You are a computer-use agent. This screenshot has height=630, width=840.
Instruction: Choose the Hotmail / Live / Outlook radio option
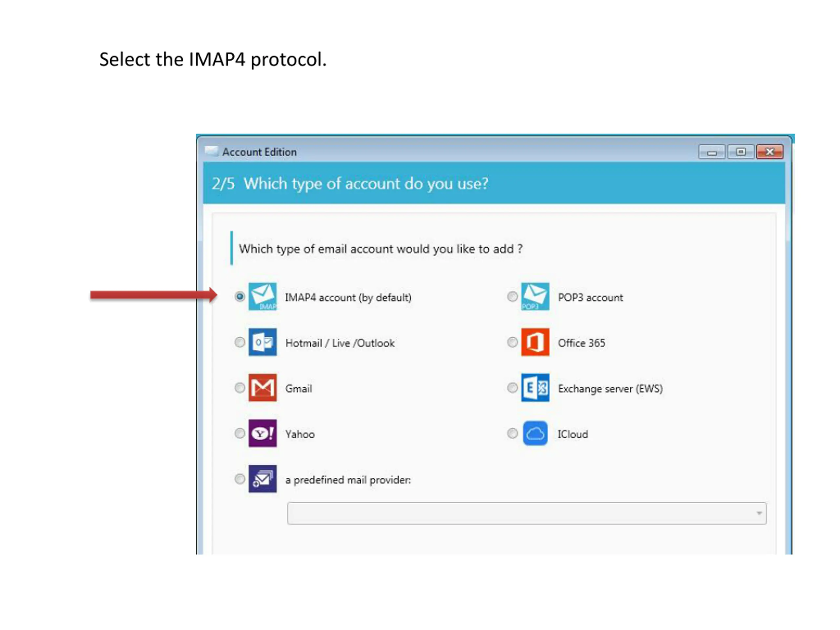tap(240, 342)
